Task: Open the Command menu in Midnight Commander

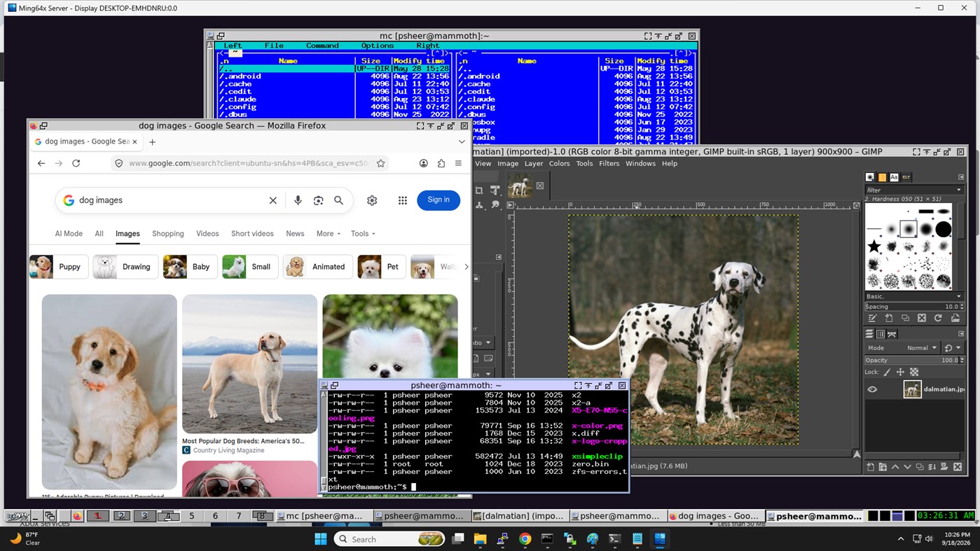Action: coord(322,46)
